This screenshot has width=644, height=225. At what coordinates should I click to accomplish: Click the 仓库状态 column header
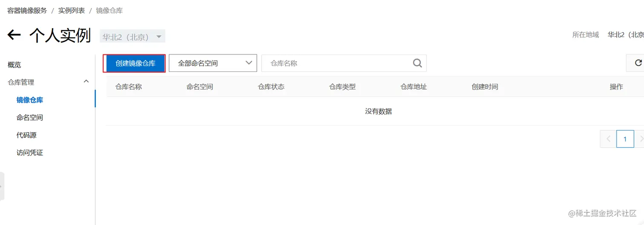point(271,87)
